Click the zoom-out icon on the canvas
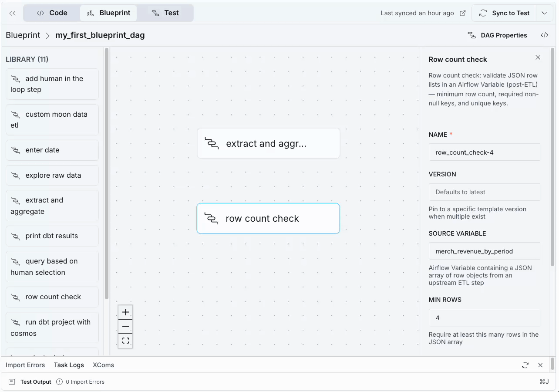The image size is (559, 392). [x=125, y=326]
